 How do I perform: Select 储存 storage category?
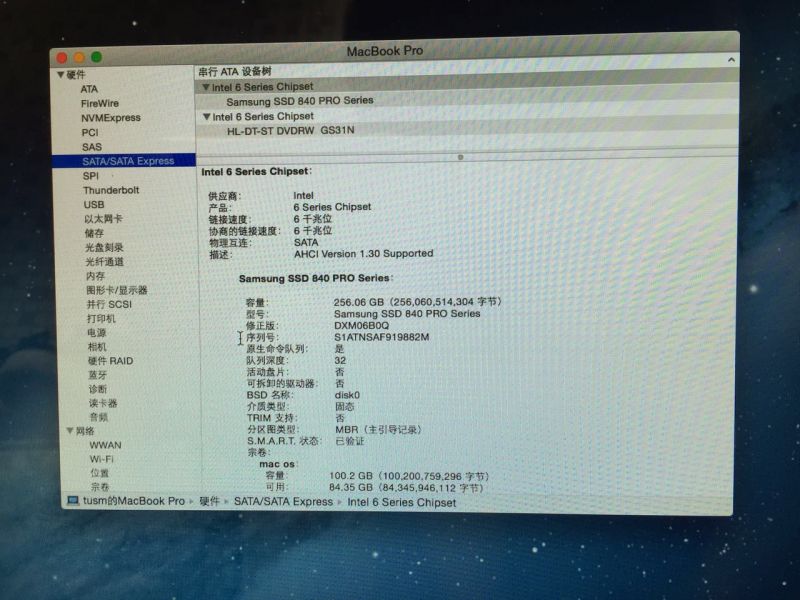pyautogui.click(x=94, y=233)
